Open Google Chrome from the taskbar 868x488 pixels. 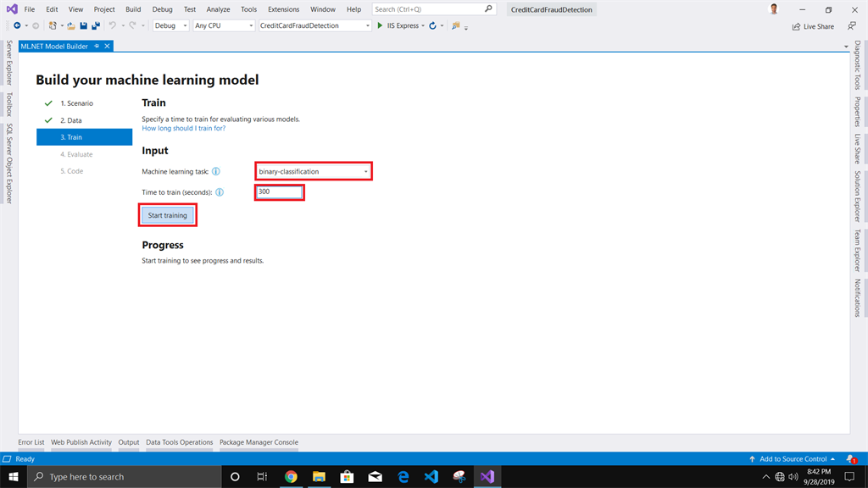pyautogui.click(x=291, y=476)
